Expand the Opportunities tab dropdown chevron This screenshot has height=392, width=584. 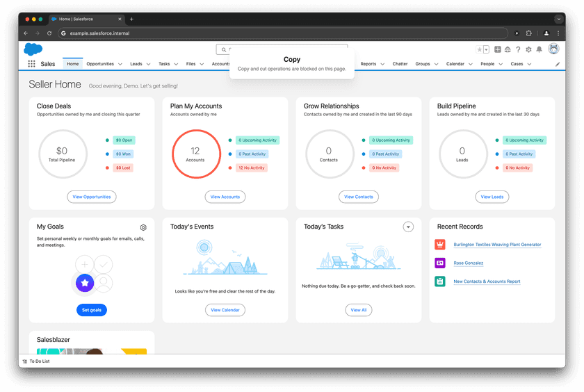(120, 64)
